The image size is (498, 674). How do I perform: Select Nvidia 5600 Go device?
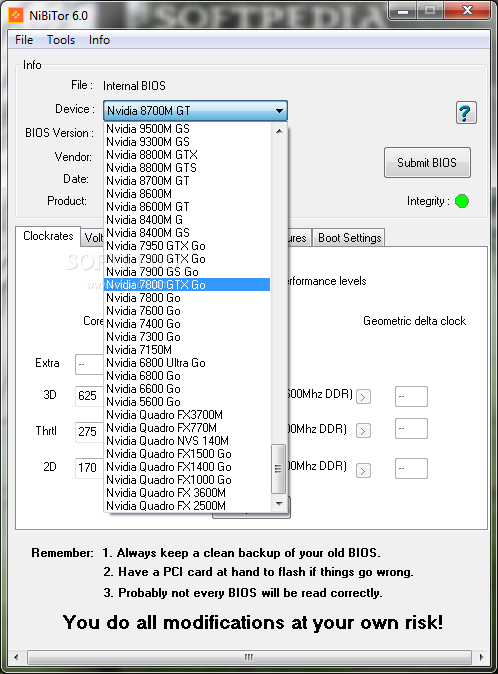pyautogui.click(x=187, y=401)
